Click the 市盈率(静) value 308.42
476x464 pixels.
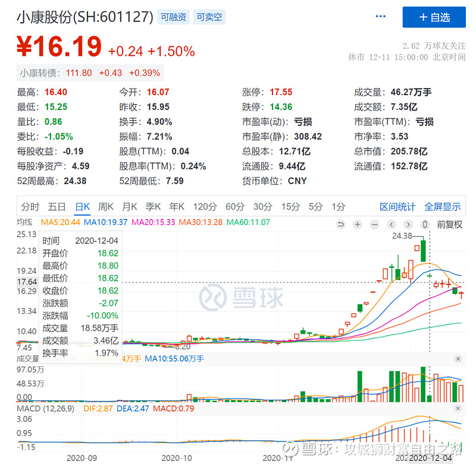(308, 137)
